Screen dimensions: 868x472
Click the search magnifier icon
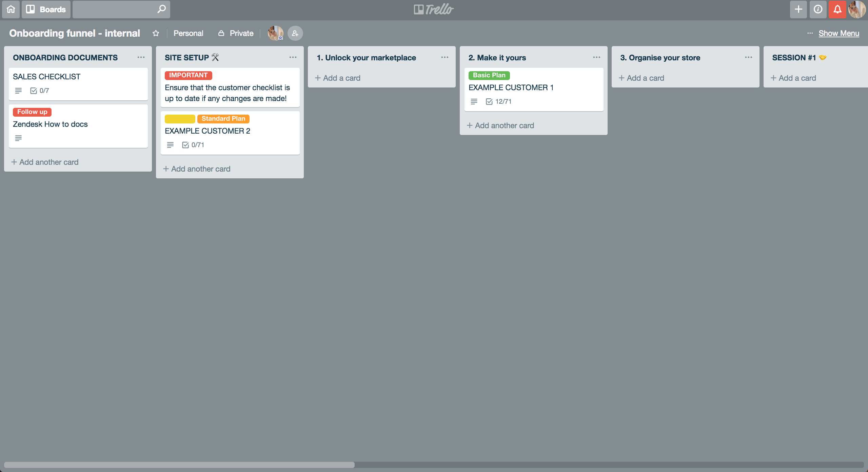coord(162,9)
